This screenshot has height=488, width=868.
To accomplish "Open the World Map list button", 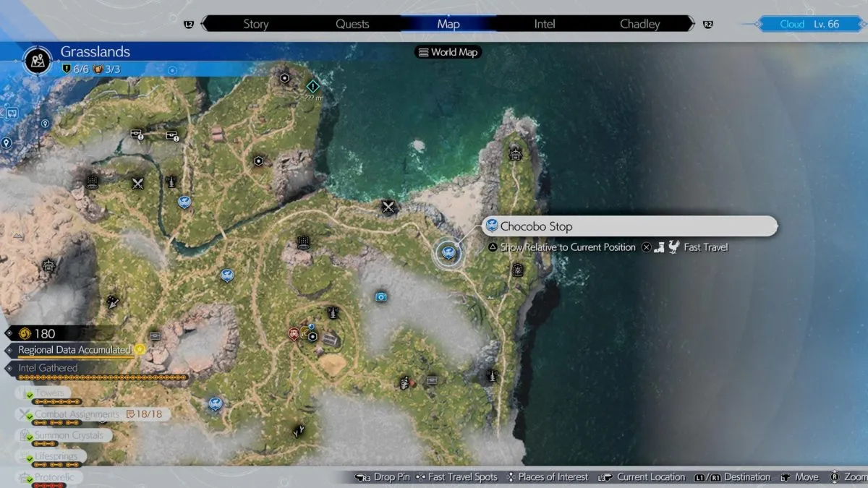I will [448, 52].
